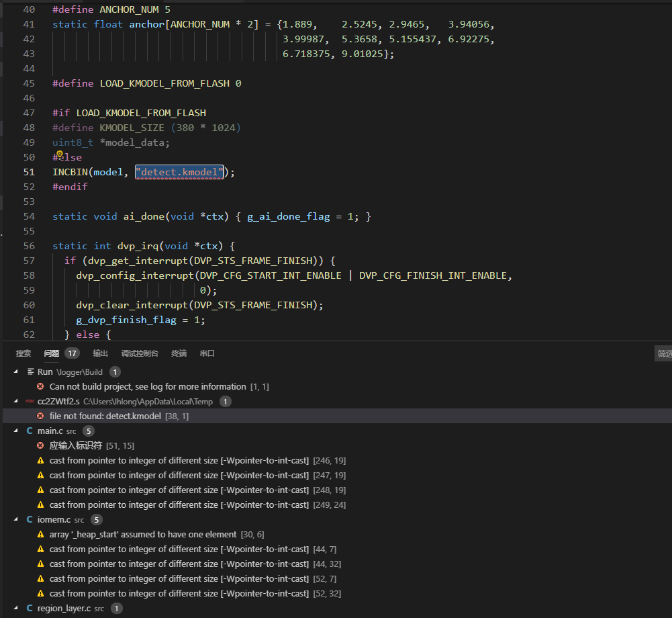This screenshot has width=672, height=618.
Task: Switch to the 终端 panel tab
Action: (x=179, y=353)
